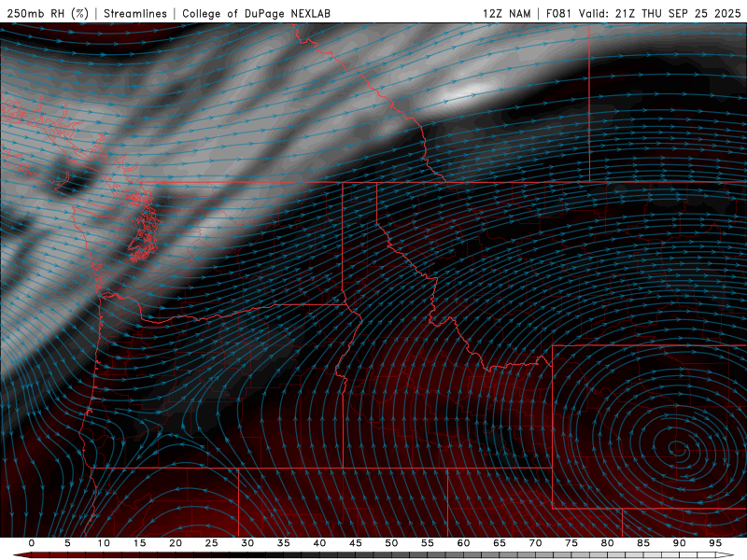
Task: Click the dark red left arrow end of colorbar
Action: (x=21, y=555)
